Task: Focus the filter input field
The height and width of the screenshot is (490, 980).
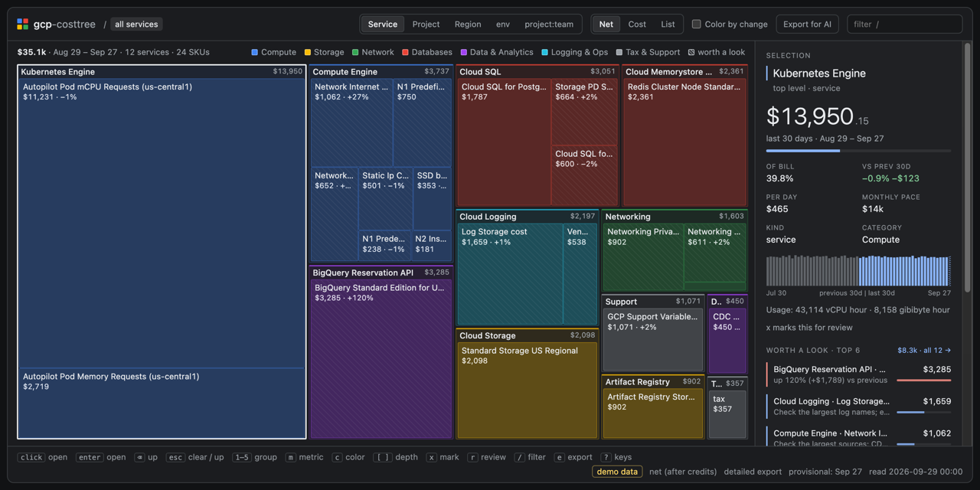Action: tap(904, 24)
